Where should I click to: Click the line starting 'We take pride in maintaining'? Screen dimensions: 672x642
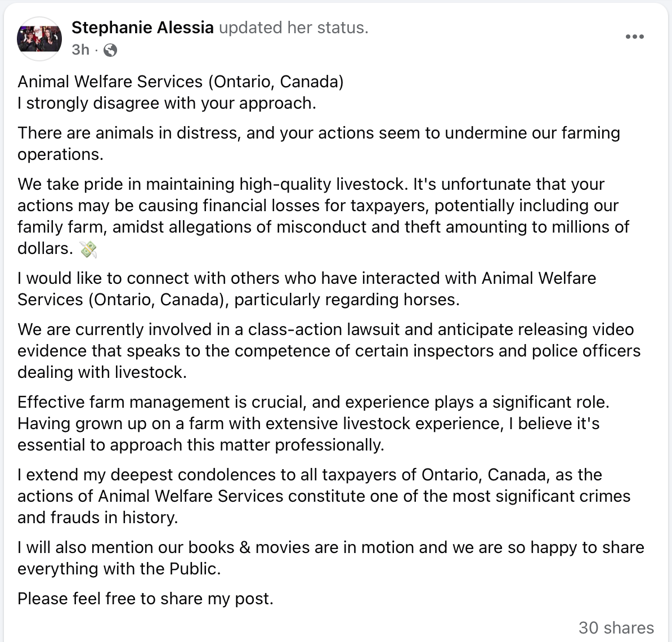coord(311,184)
